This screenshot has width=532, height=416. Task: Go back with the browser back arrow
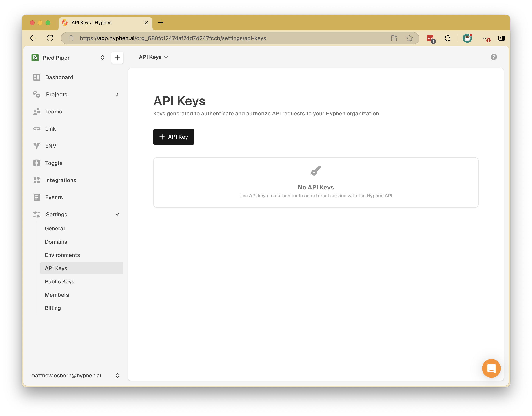click(33, 38)
